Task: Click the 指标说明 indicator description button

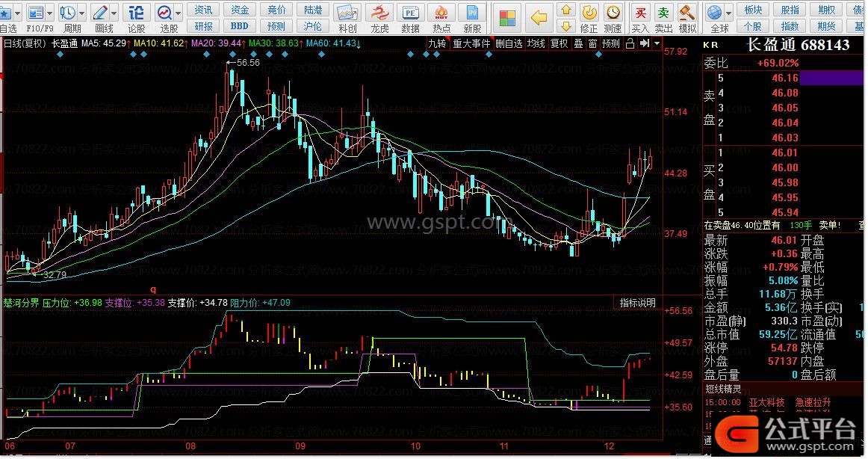Action: point(637,303)
